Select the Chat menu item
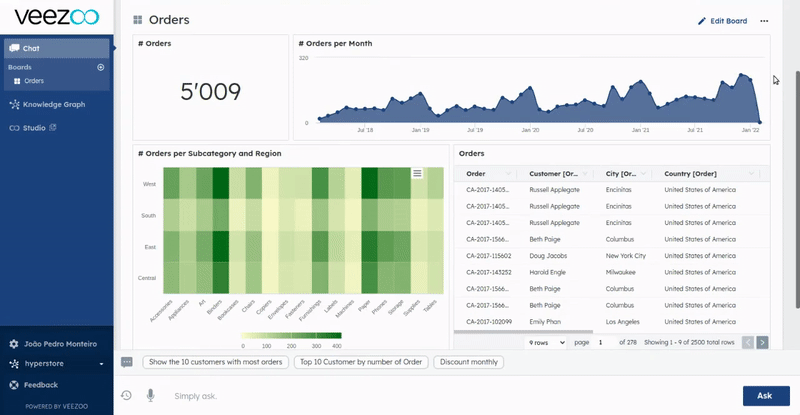800x415 pixels. coord(56,47)
